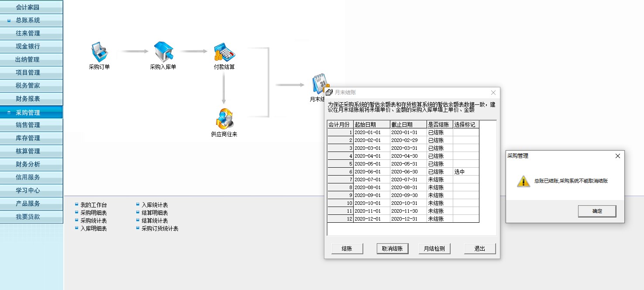The image size is (644, 290).
Task: Click the 2020-04-30 end date cell
Action: click(x=409, y=156)
